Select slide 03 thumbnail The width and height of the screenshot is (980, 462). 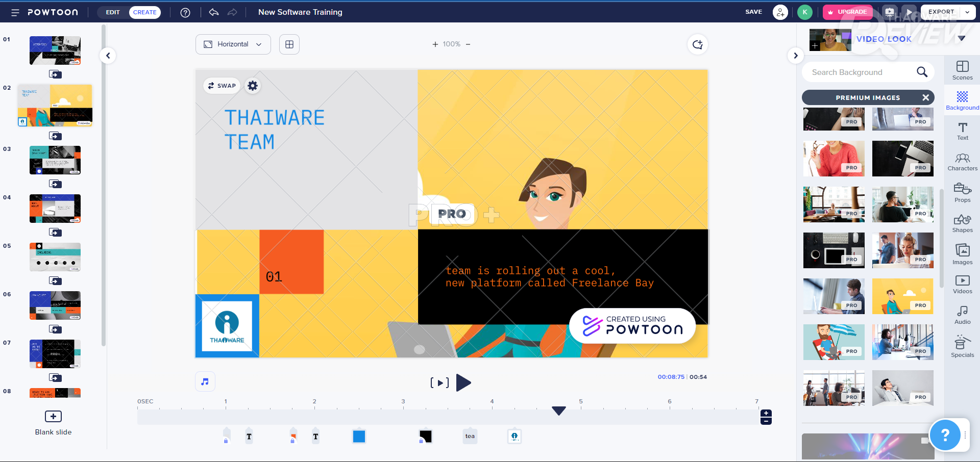55,160
